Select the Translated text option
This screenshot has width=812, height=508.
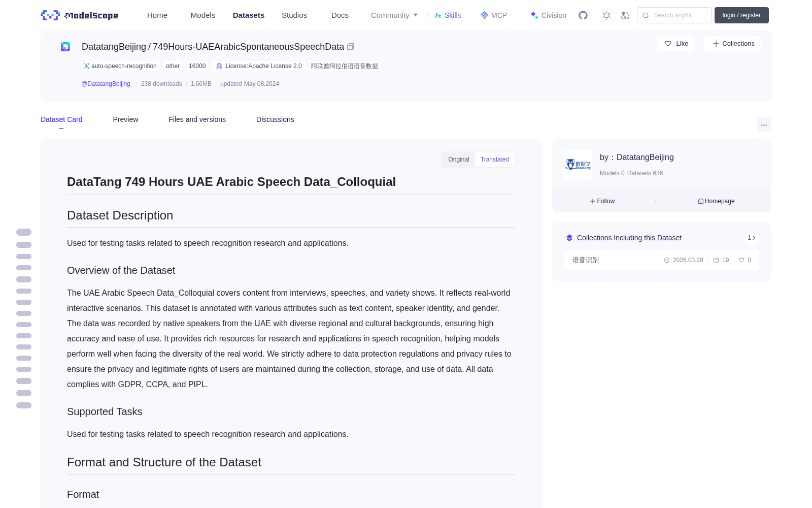pos(494,160)
